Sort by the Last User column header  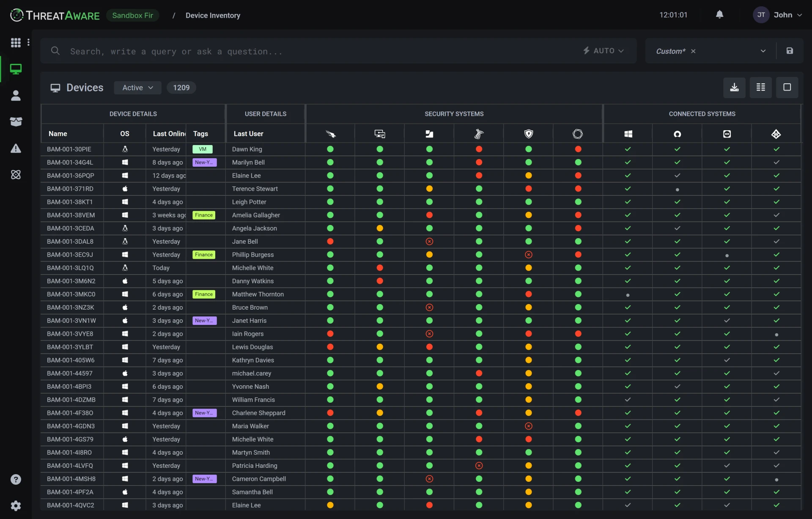pos(248,134)
